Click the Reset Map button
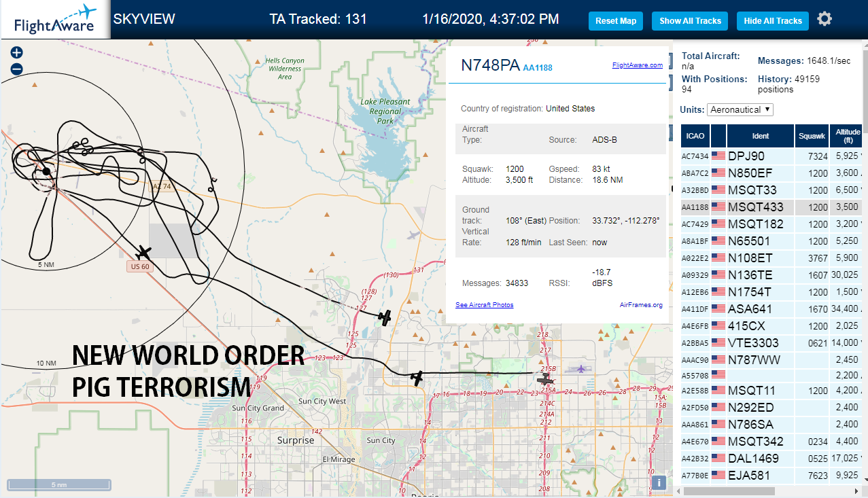 coord(616,21)
